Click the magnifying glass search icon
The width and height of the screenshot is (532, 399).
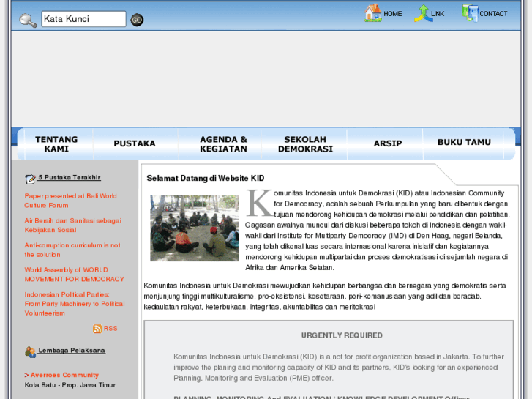pos(28,20)
